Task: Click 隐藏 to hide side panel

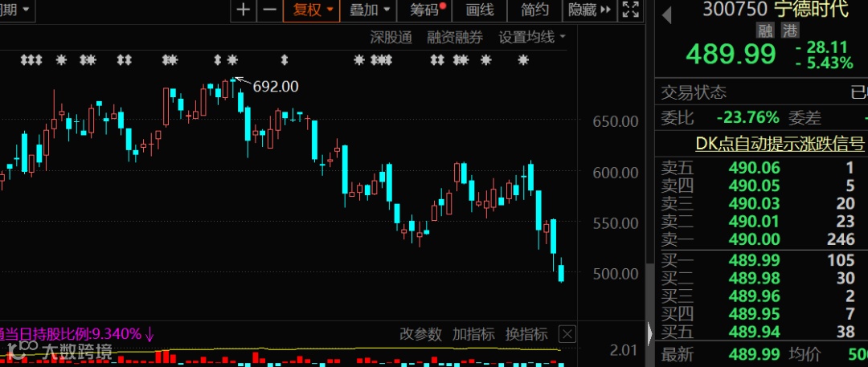Action: coord(589,10)
